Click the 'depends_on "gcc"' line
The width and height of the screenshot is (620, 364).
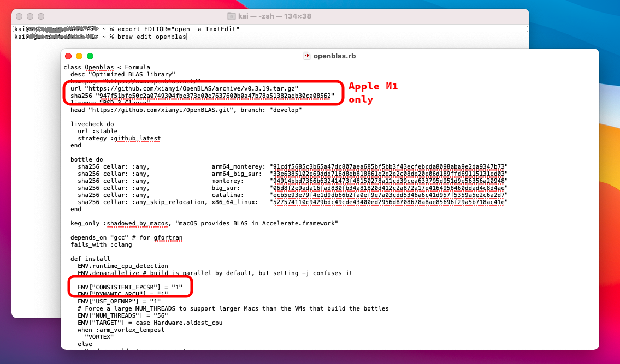(x=127, y=237)
